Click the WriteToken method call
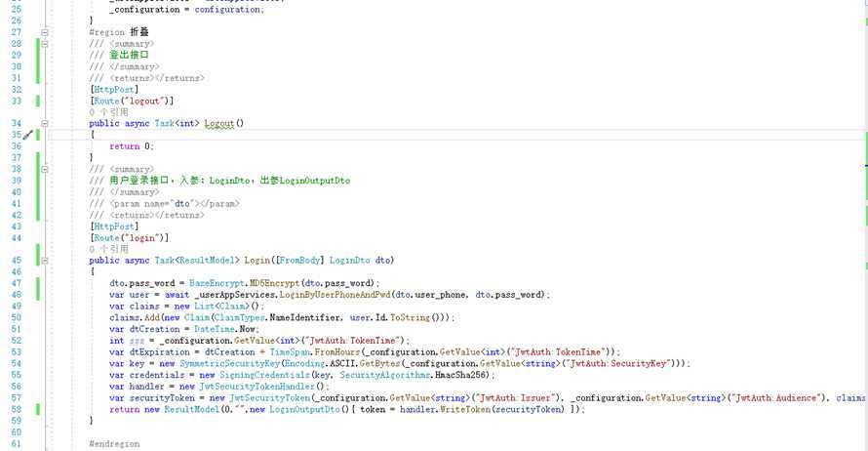Image resolution: width=868 pixels, height=451 pixels. click(465, 409)
